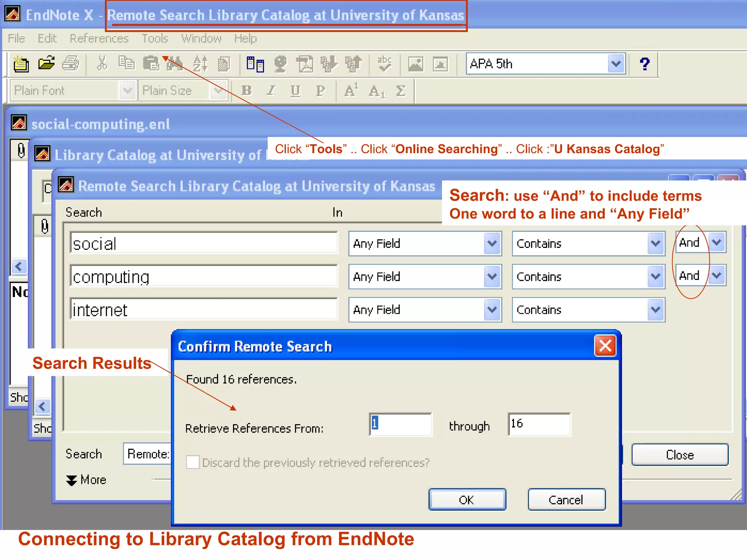Viewport: 747px width, 560px height.
Task: Click the Export up-arrow icon
Action: click(x=353, y=64)
